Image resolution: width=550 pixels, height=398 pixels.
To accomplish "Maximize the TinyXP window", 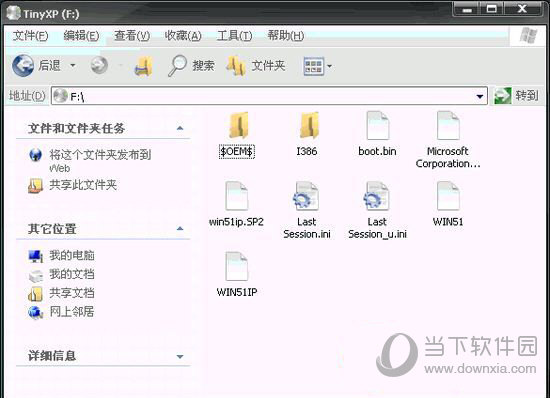I will click(x=492, y=9).
